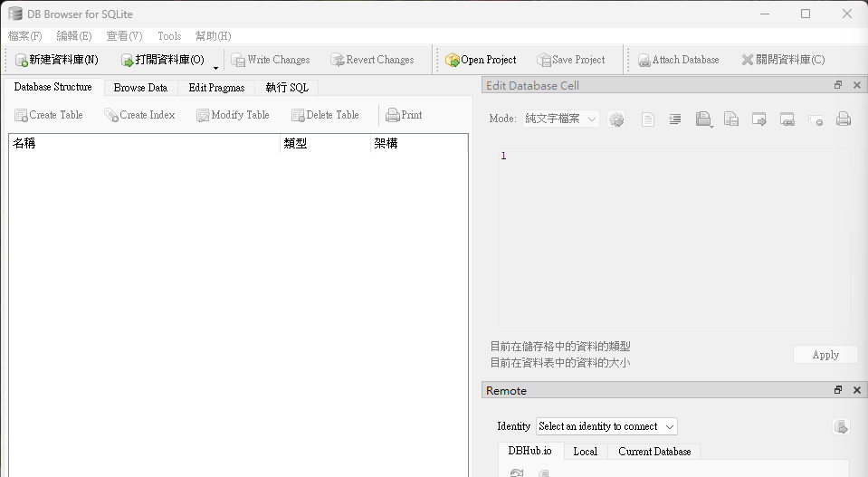Close the Edit Database Cell panel
The width and height of the screenshot is (868, 477).
tap(857, 85)
